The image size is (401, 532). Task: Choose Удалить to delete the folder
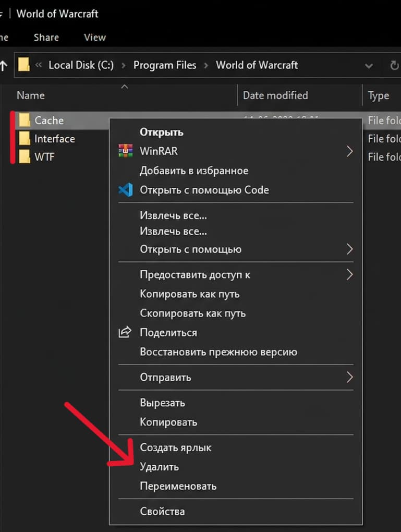click(159, 467)
